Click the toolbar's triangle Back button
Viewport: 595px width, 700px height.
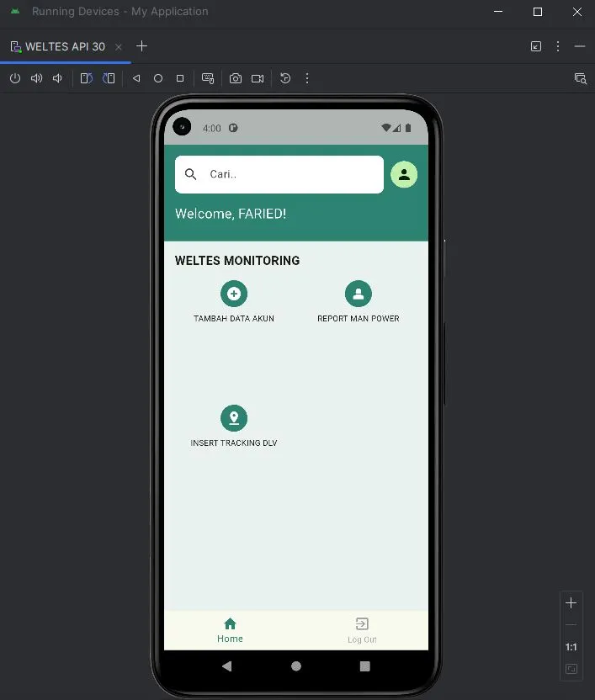coord(136,78)
